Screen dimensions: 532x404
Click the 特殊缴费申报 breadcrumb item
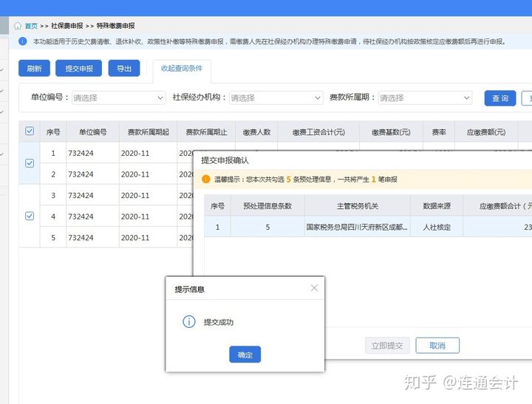click(x=116, y=26)
